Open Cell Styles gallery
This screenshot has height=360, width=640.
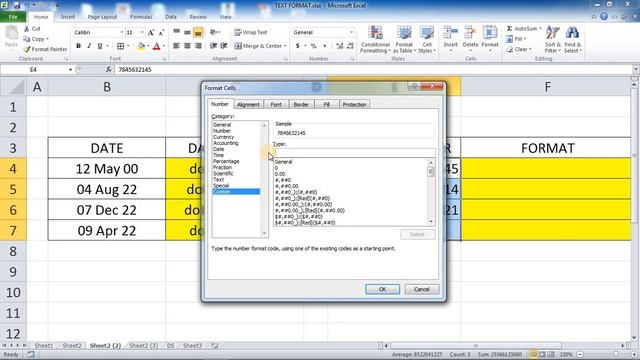pyautogui.click(x=427, y=39)
